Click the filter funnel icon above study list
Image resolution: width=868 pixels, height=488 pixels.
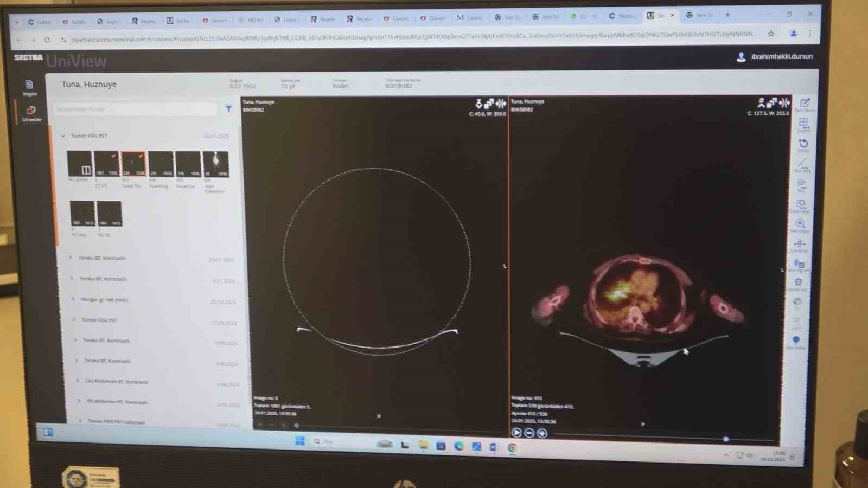point(228,109)
